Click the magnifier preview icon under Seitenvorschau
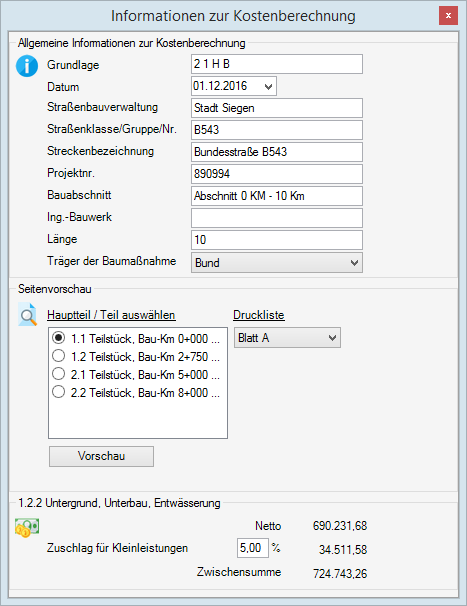The height and width of the screenshot is (606, 467). click(27, 315)
